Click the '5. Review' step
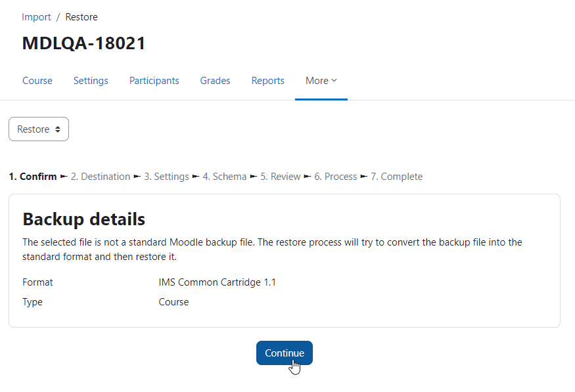 (x=280, y=177)
